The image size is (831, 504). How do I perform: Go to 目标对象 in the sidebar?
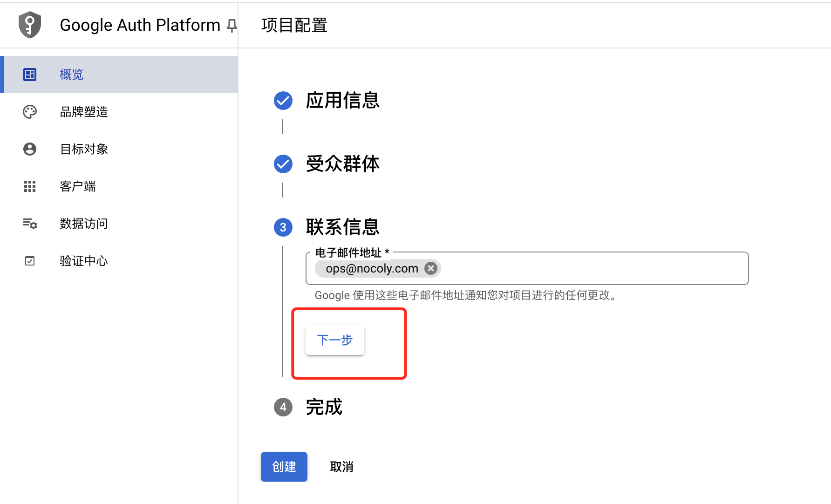(119, 149)
